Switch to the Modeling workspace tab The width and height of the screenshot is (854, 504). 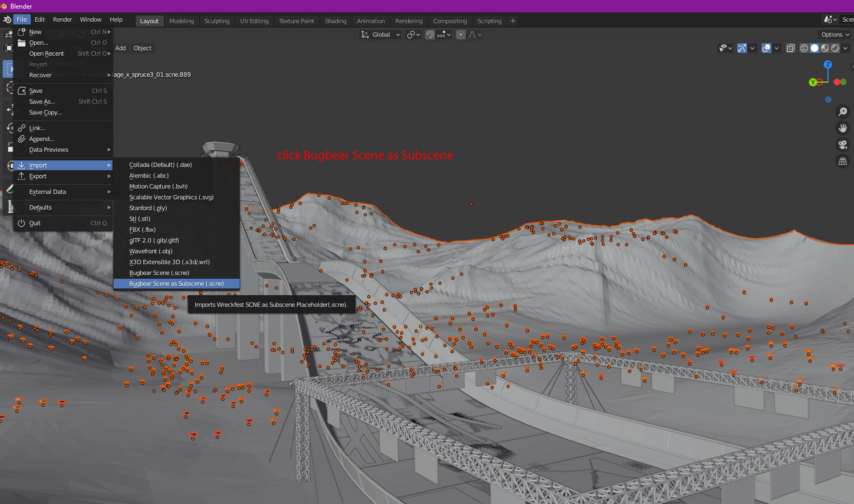[x=182, y=21]
